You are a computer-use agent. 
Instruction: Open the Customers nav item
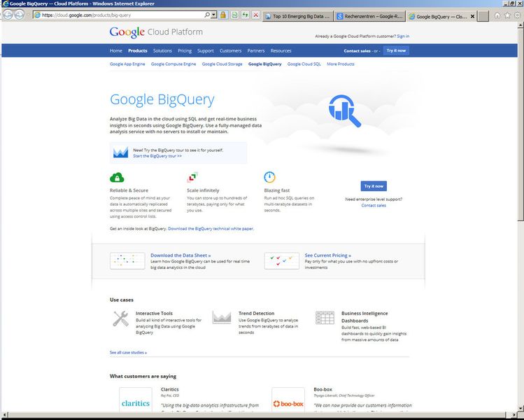[x=231, y=51]
